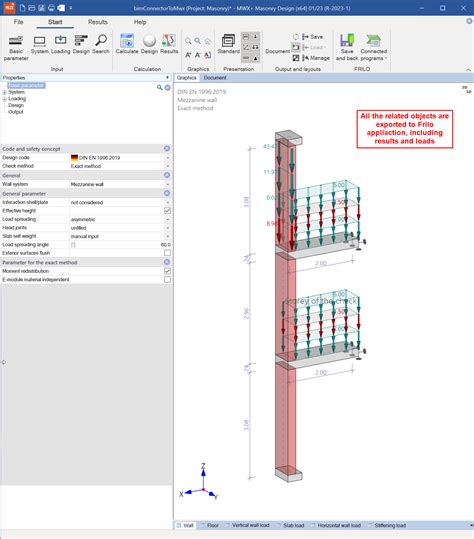474x539 pixels.
Task: Click zoom home view icon in Graphics group
Action: coord(208,42)
